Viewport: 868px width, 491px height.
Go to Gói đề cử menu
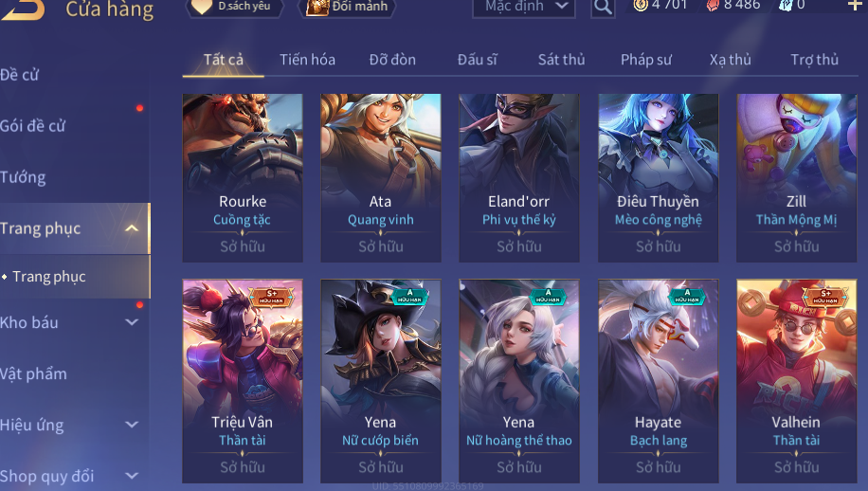pyautogui.click(x=32, y=126)
